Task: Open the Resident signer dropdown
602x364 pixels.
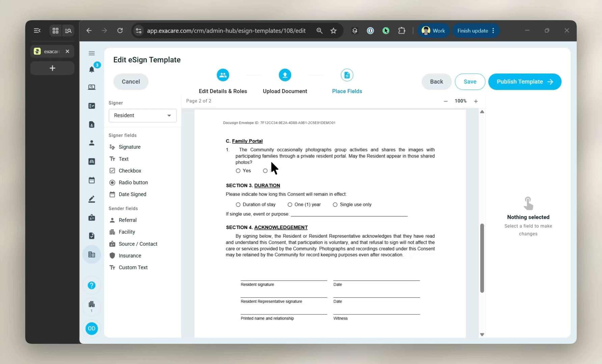Action: 142,115
